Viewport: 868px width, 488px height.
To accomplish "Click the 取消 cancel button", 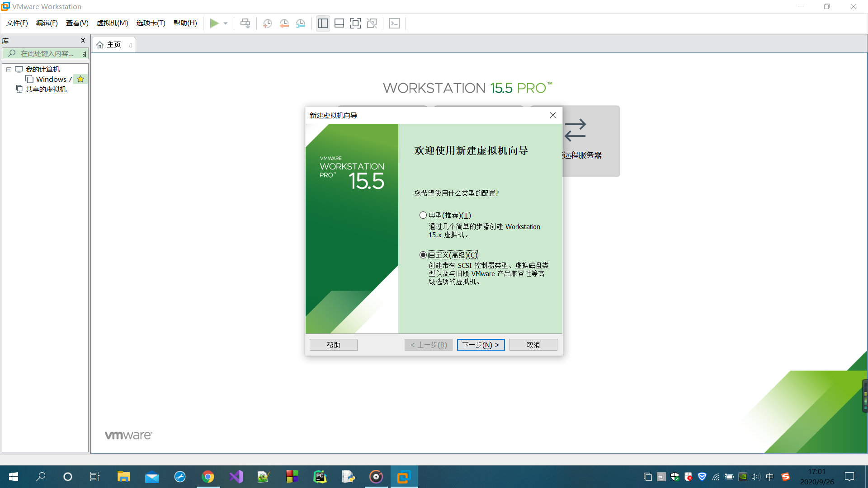I will (533, 345).
